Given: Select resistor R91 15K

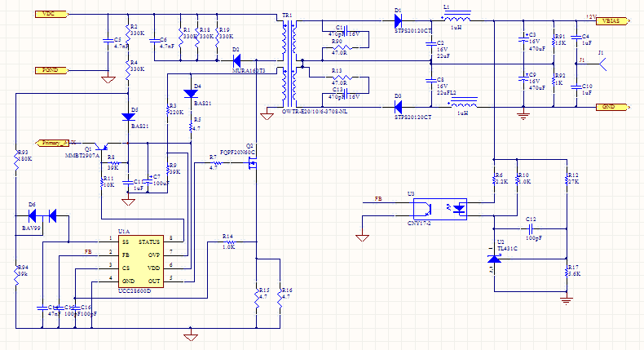Looking at the screenshot, I should coord(554,41).
